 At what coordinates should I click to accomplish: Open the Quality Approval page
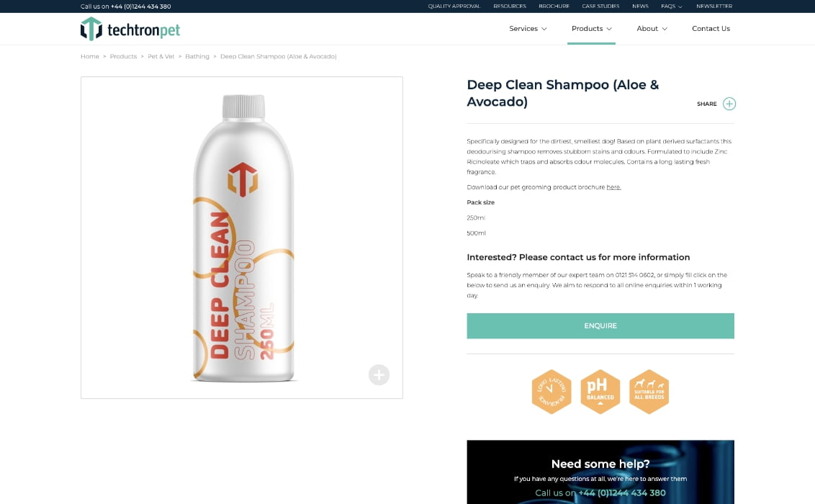coord(454,6)
